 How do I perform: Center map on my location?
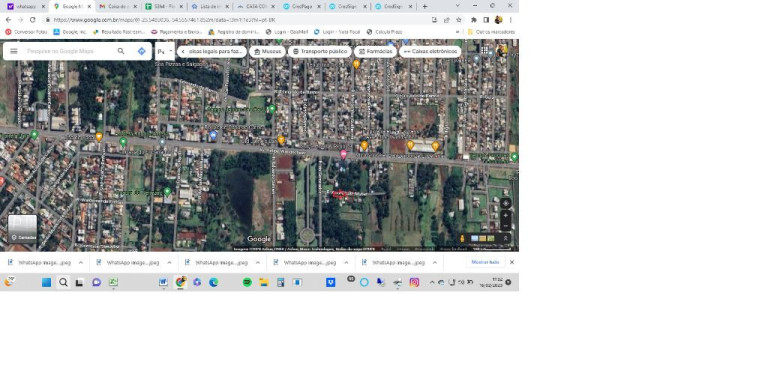(x=505, y=203)
